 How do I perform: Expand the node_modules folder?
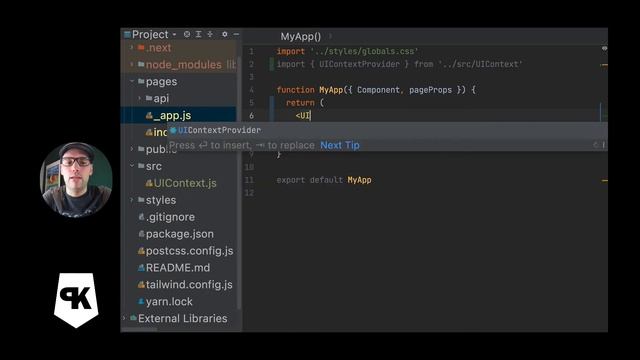tap(131, 64)
